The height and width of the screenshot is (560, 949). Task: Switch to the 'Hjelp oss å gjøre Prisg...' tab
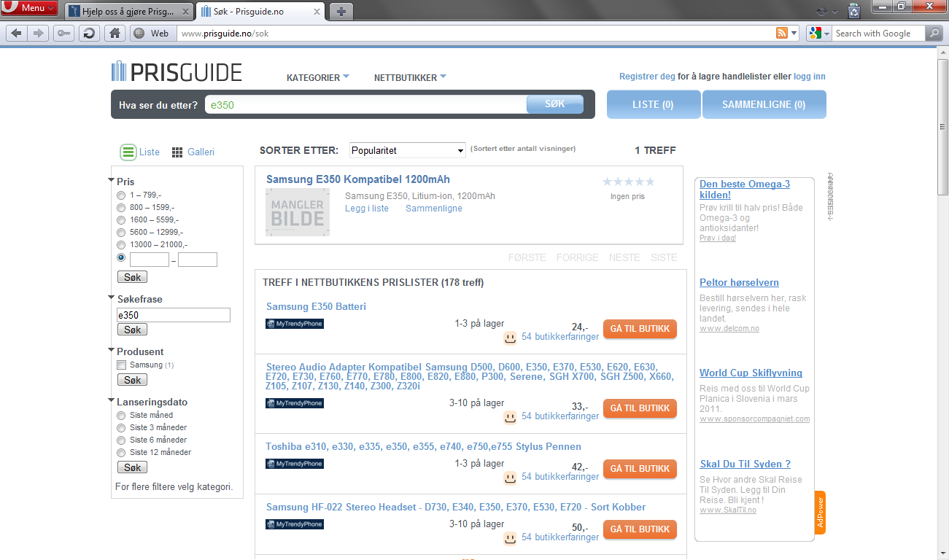coord(129,11)
